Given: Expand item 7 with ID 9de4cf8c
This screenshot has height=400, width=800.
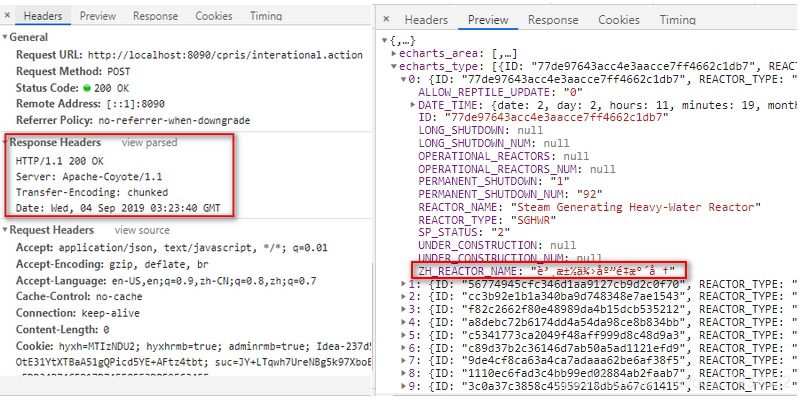Looking at the screenshot, I should point(404,360).
